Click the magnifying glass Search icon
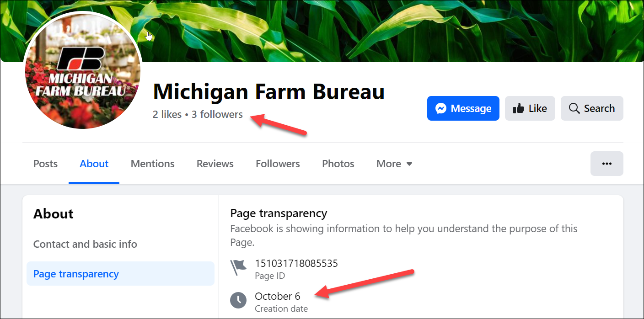This screenshot has height=319, width=644. tap(574, 108)
